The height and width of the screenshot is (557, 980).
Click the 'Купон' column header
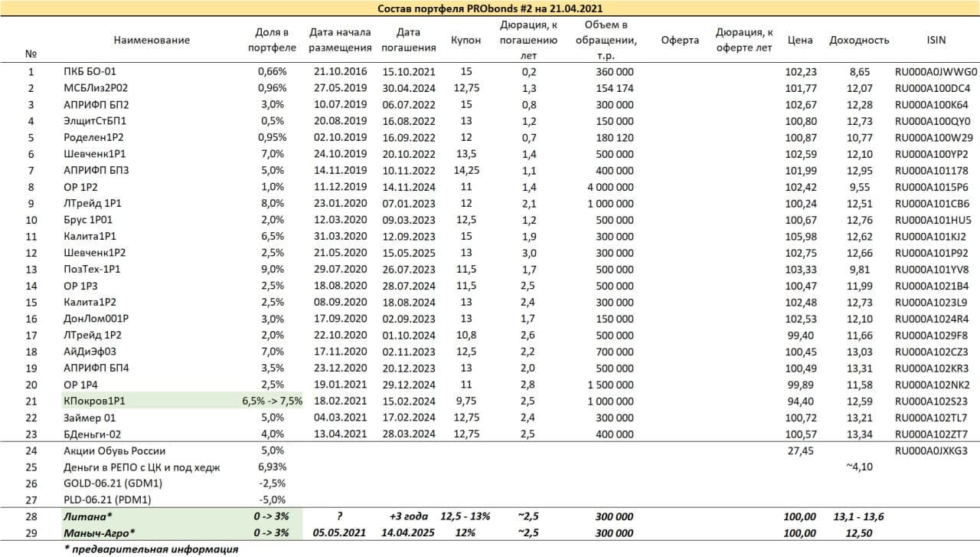(466, 40)
